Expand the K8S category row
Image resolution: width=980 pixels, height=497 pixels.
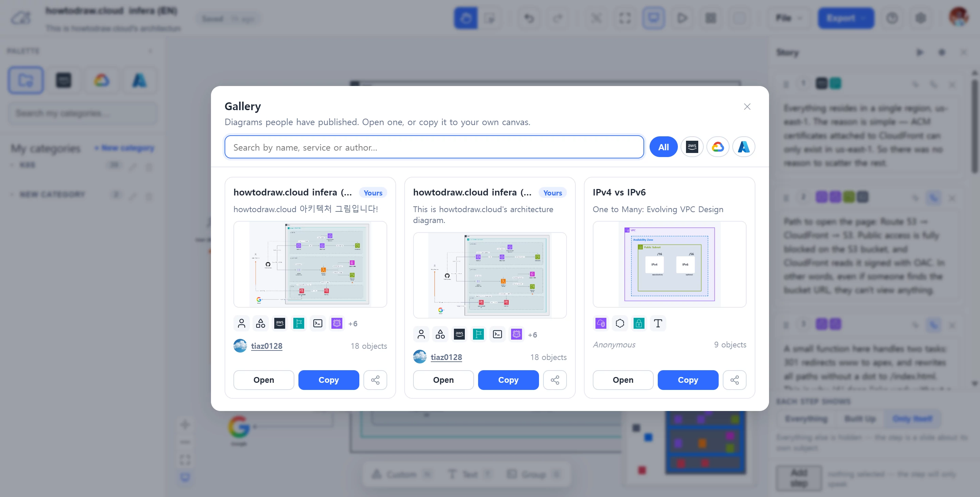(82, 165)
